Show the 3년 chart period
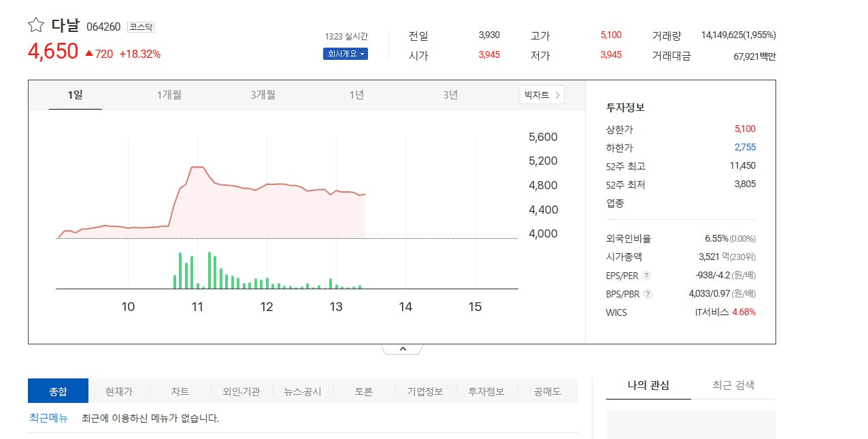This screenshot has width=868, height=439. click(x=450, y=95)
